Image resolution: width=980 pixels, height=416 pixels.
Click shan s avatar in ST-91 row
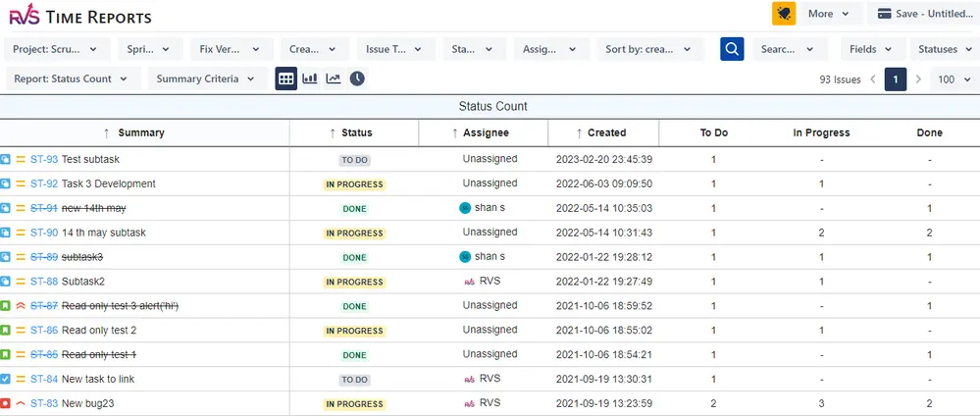coord(465,208)
